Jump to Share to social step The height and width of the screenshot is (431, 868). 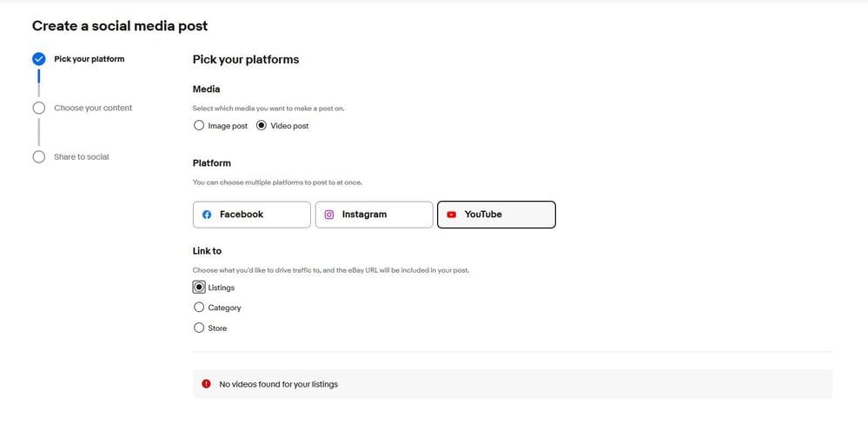coord(82,157)
